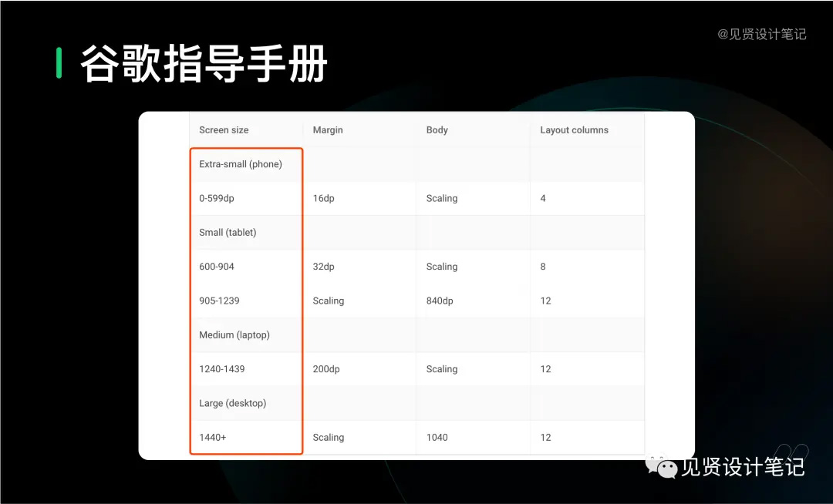Click 12 columns in the 905-1239 row
The width and height of the screenshot is (833, 504).
pyautogui.click(x=545, y=301)
